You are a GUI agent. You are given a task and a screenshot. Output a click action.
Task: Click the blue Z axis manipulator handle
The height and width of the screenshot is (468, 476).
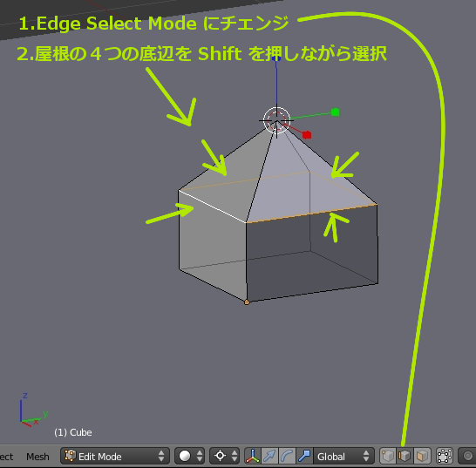point(276,58)
